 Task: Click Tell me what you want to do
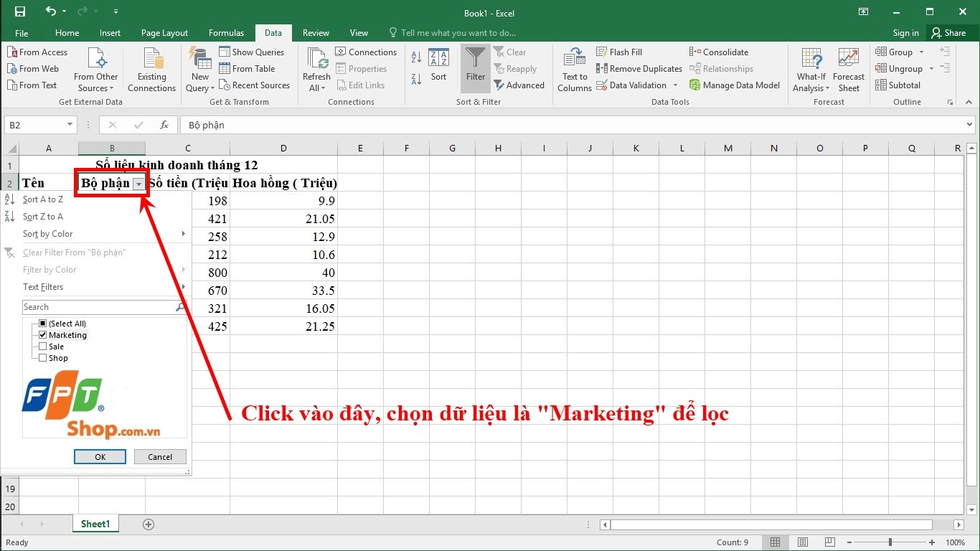452,33
